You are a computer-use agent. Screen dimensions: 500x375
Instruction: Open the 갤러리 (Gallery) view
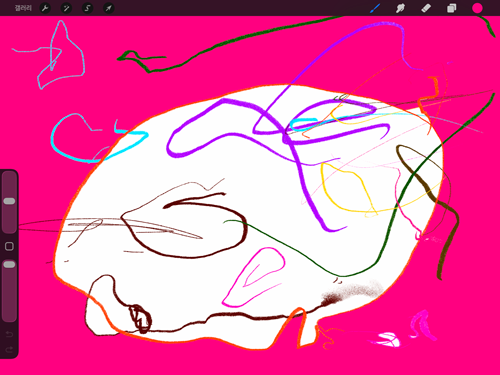click(x=23, y=8)
